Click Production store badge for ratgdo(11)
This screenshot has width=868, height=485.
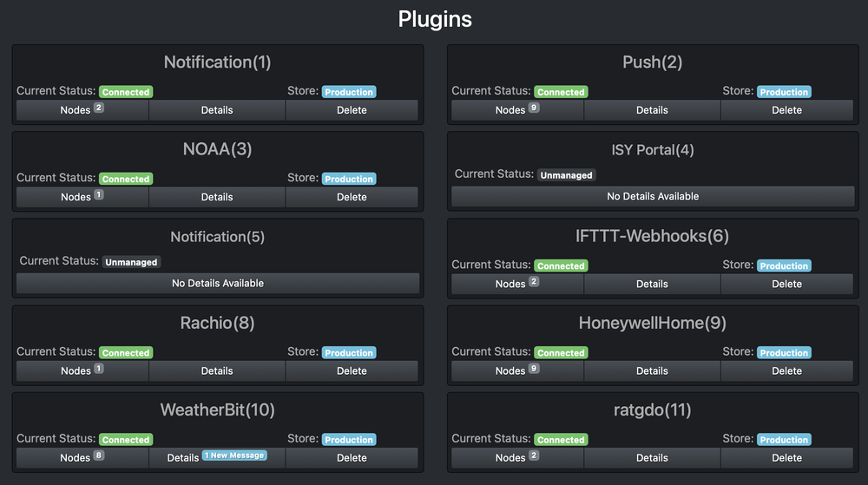click(784, 440)
